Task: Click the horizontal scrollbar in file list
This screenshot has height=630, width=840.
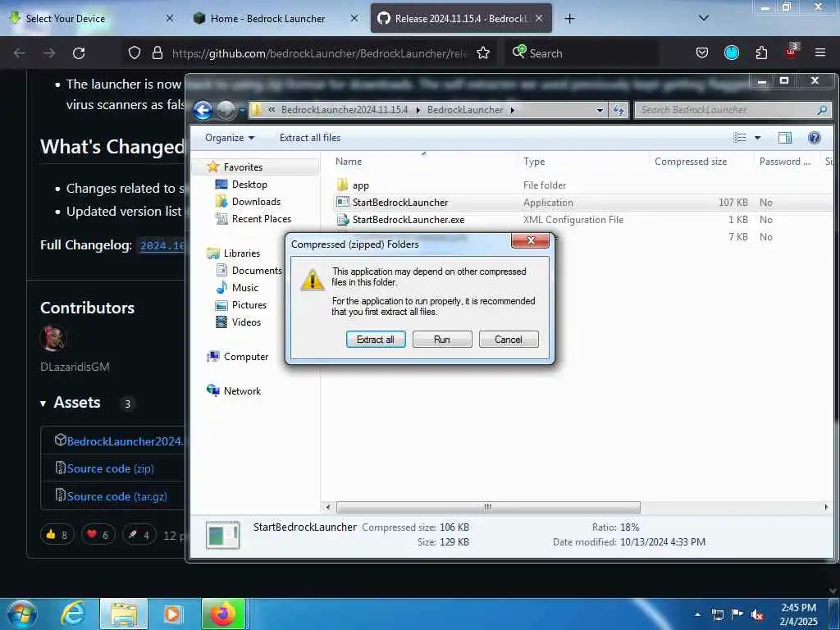Action: coord(488,507)
